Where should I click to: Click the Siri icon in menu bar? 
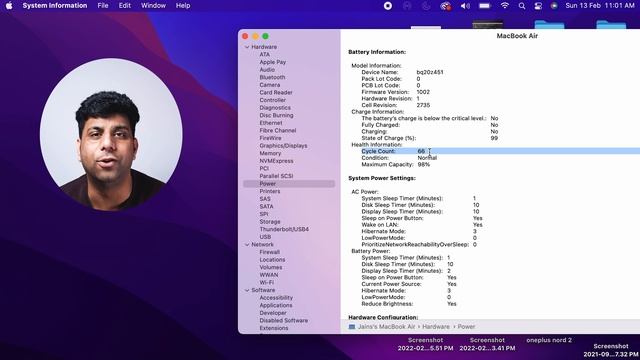[554, 6]
